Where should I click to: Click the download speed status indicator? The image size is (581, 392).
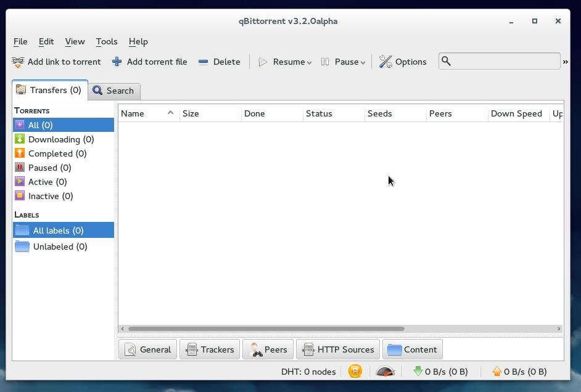pyautogui.click(x=440, y=371)
